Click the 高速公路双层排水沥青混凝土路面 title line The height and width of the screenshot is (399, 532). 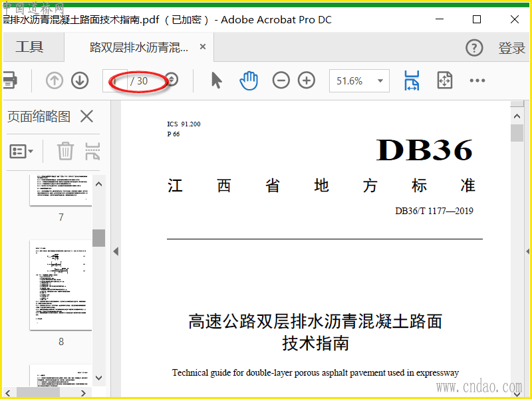(x=315, y=321)
